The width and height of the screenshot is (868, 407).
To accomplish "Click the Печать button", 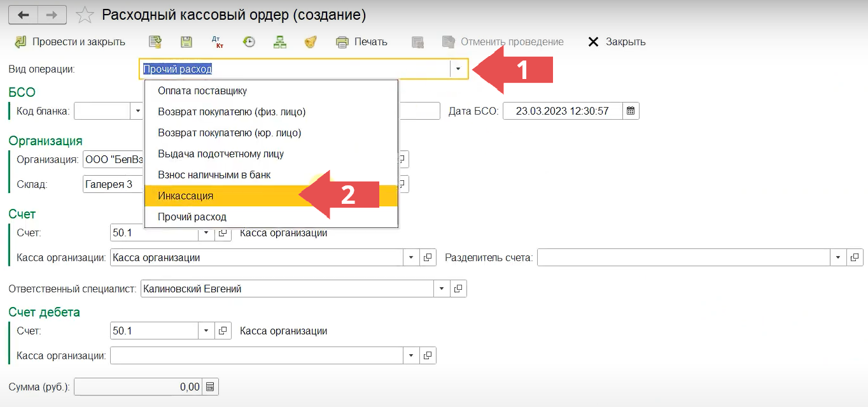I will point(361,42).
